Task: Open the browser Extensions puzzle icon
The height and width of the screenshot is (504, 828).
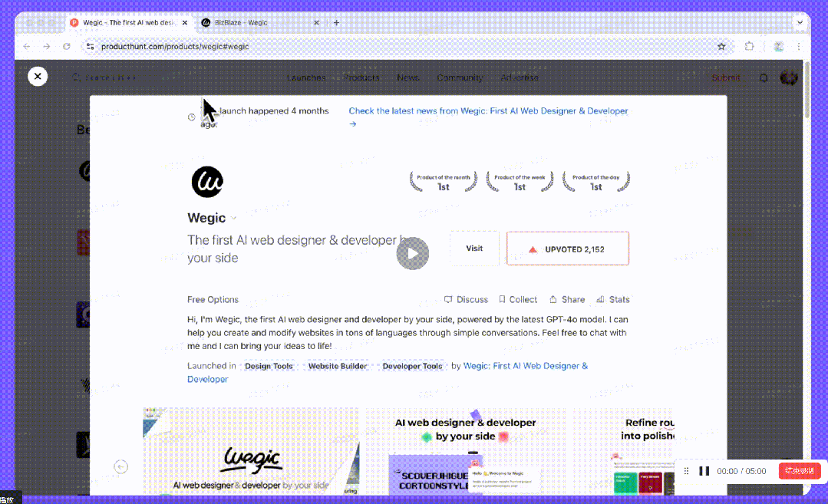Action: pyautogui.click(x=750, y=47)
